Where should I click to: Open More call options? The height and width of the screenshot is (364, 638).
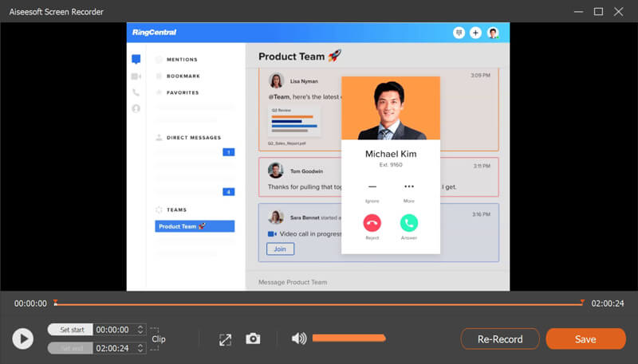(409, 187)
